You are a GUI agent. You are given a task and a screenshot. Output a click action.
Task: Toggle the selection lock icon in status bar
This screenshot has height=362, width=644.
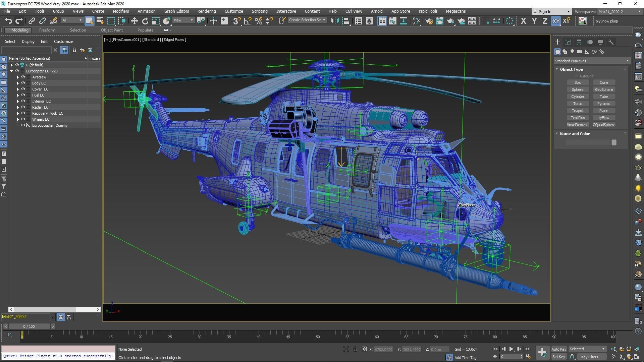tap(355, 349)
